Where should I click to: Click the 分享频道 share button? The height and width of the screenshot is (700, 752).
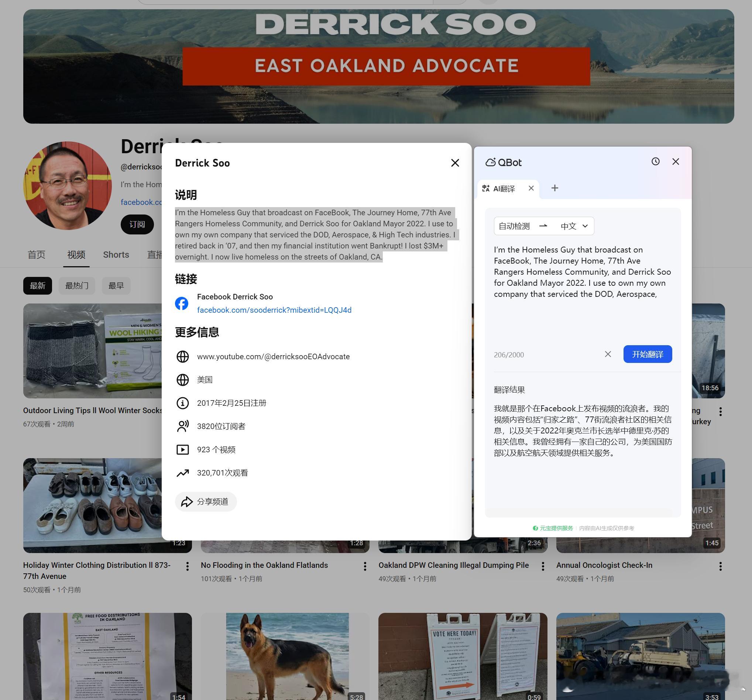pos(205,501)
